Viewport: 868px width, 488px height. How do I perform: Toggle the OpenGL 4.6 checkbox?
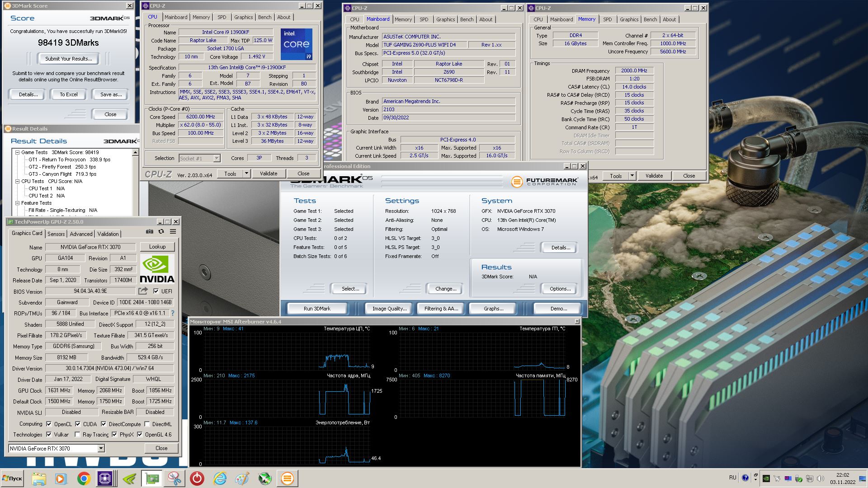[x=140, y=434]
